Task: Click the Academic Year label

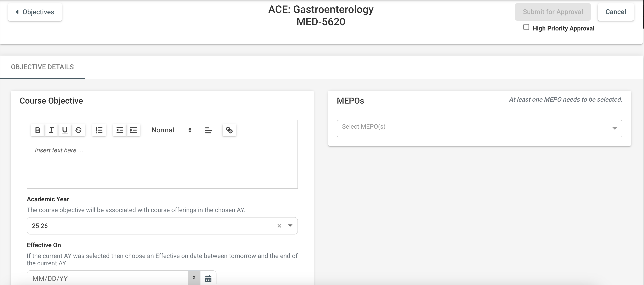Action: 48,199
